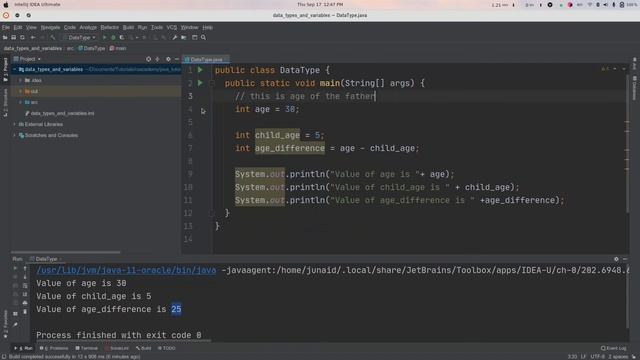Toggle tool window bars icon in status bar
The image size is (640, 360).
coord(4,357)
